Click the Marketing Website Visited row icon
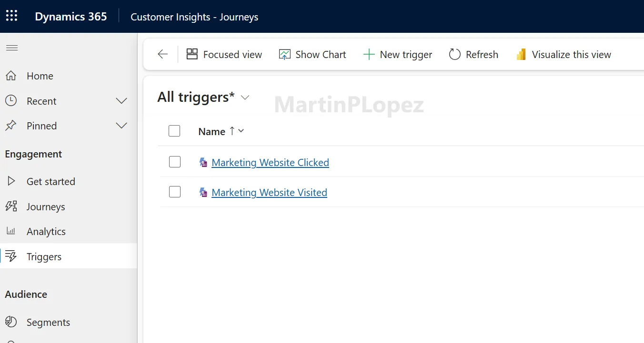 pyautogui.click(x=203, y=193)
